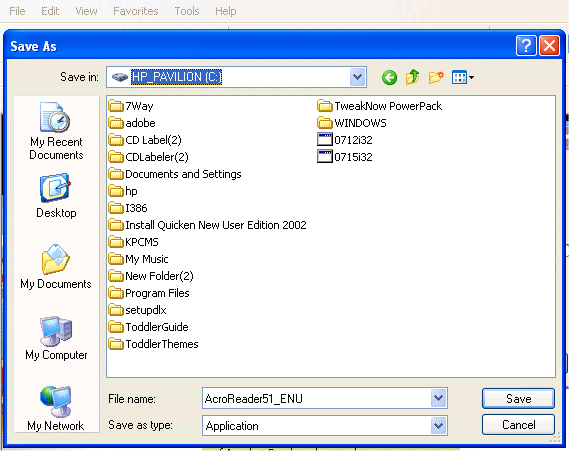The image size is (569, 451).
Task: Open My Documents shortcut
Action: pos(56,267)
